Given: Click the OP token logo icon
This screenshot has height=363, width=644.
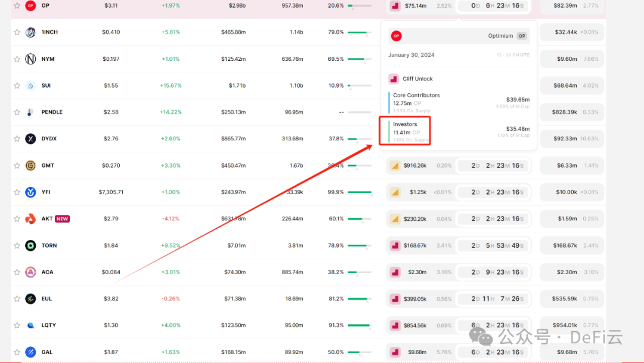Looking at the screenshot, I should [30, 6].
